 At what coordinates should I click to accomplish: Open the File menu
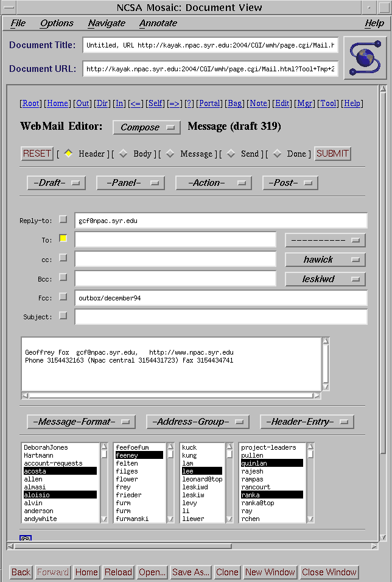coord(18,23)
